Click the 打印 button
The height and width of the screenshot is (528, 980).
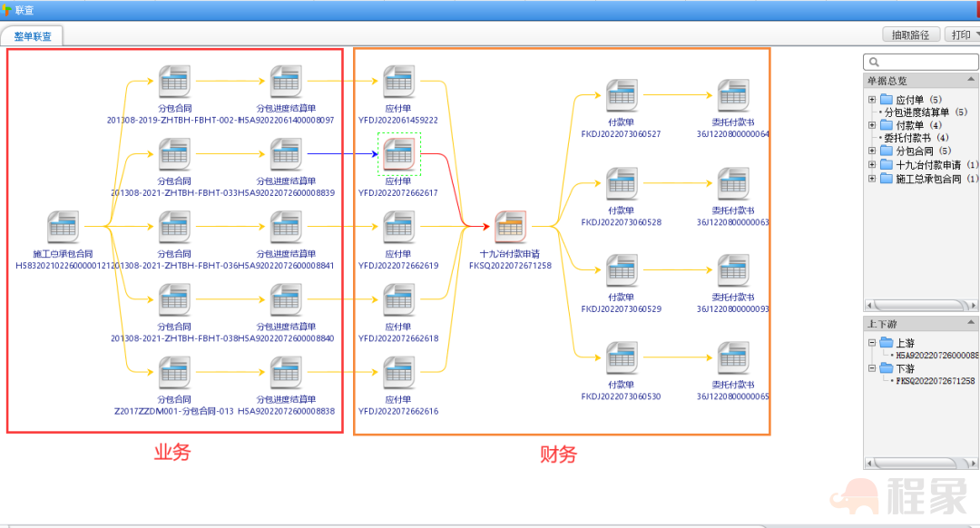[961, 35]
